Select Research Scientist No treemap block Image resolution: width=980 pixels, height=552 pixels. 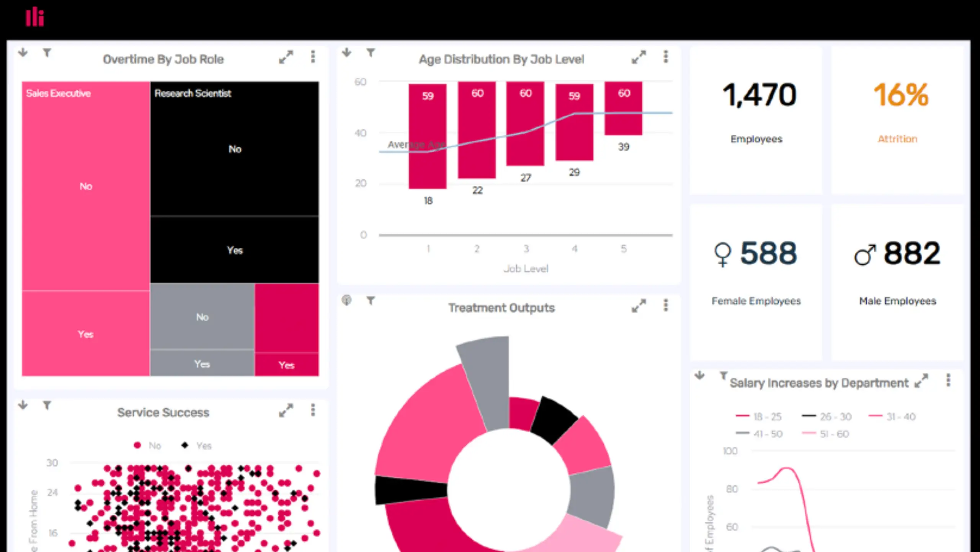coord(234,149)
